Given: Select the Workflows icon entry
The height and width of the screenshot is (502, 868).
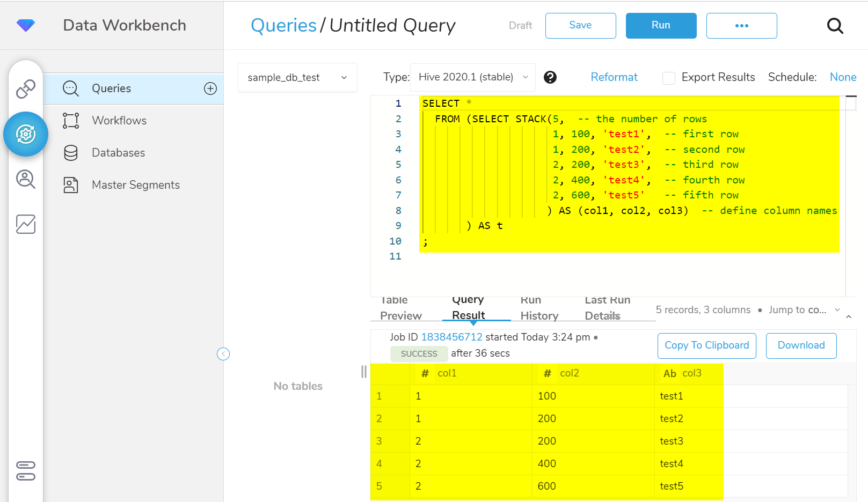Looking at the screenshot, I should (71, 120).
